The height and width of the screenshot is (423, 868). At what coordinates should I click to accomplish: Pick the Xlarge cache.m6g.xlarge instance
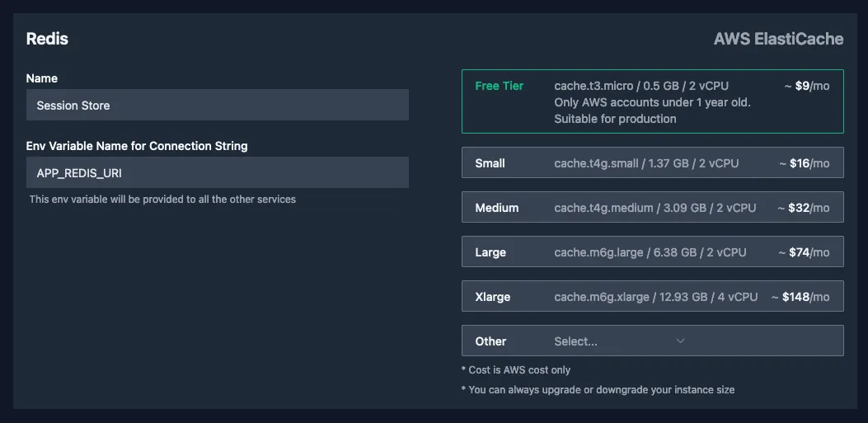pos(652,296)
